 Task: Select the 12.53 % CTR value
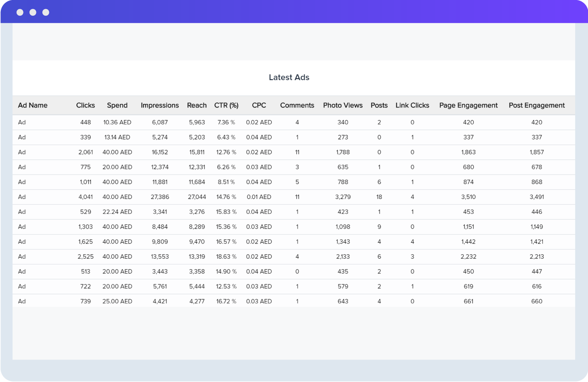[x=226, y=286]
